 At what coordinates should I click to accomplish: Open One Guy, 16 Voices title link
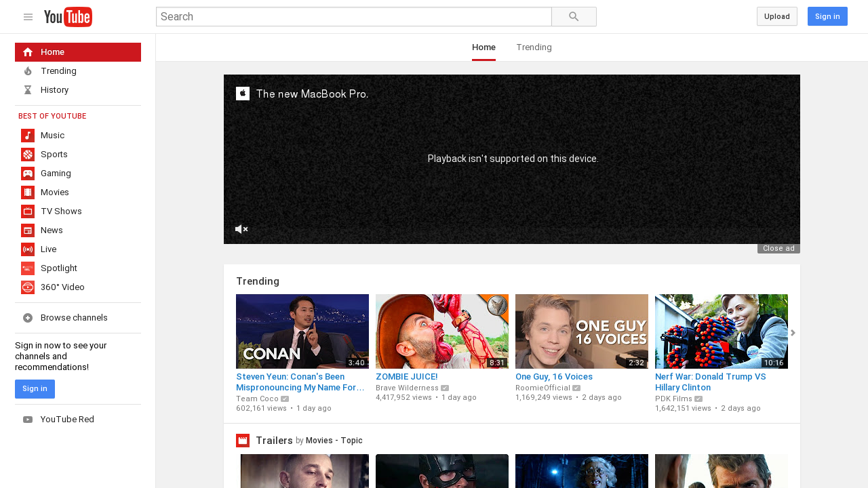pos(554,377)
